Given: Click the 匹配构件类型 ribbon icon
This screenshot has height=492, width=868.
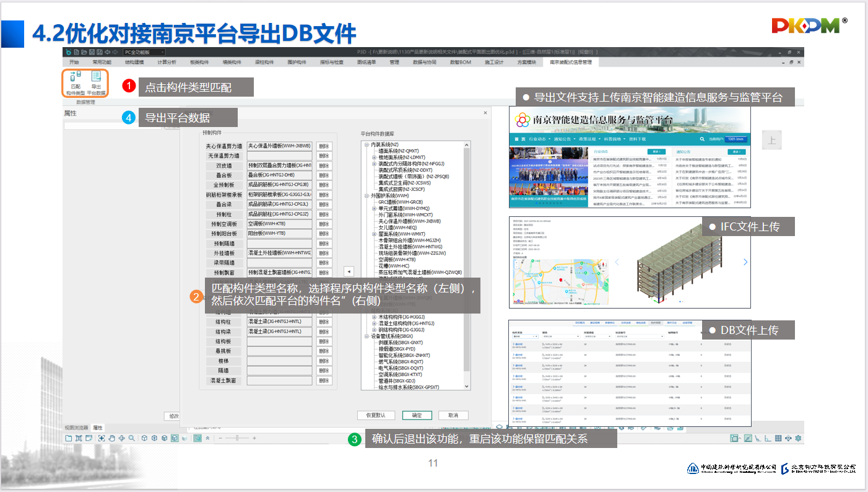Looking at the screenshot, I should click(75, 82).
